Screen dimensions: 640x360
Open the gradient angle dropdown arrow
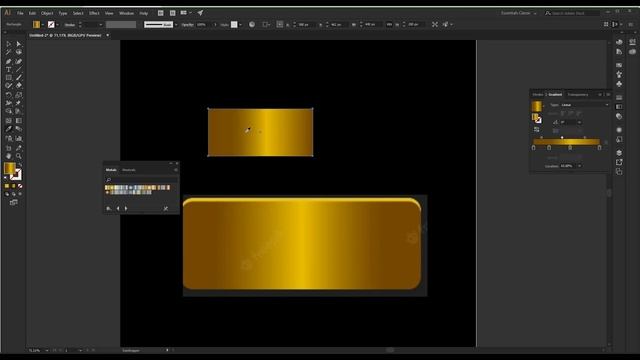(x=580, y=122)
